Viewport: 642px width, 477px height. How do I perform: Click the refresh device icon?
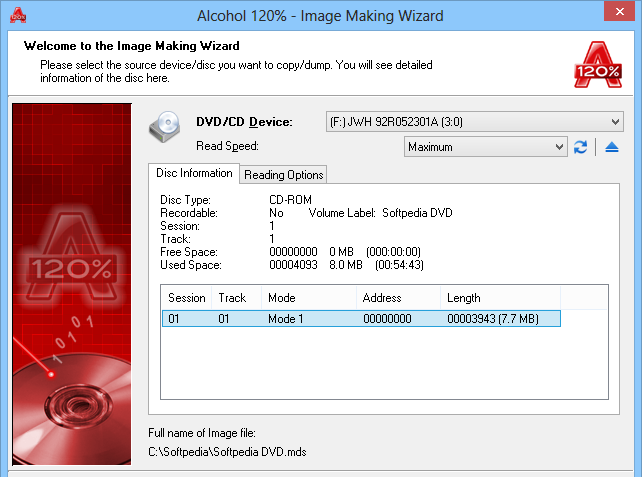click(580, 147)
